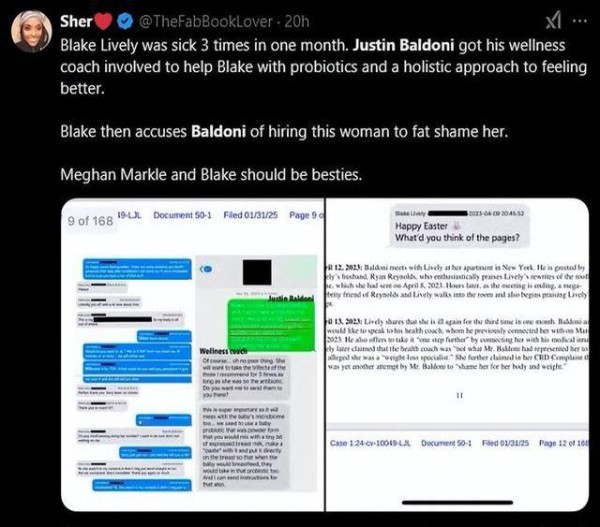Open the three-dot more options menu

[x=580, y=21]
